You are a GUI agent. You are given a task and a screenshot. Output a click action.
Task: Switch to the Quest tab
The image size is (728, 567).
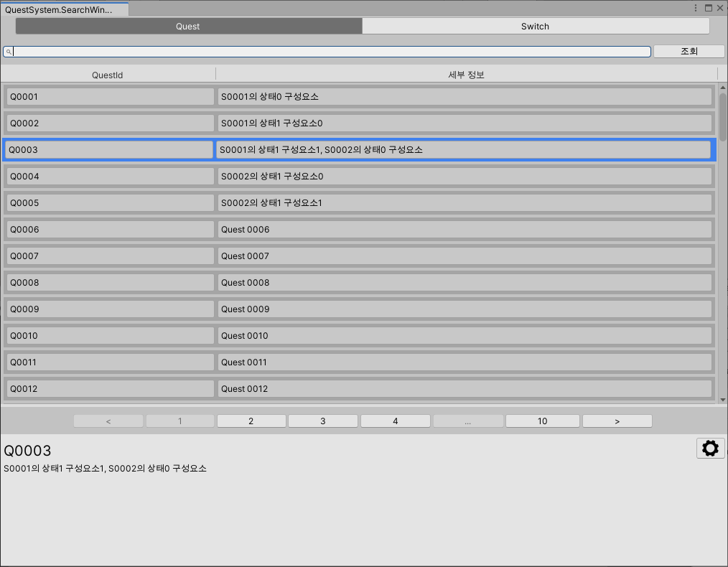point(188,27)
